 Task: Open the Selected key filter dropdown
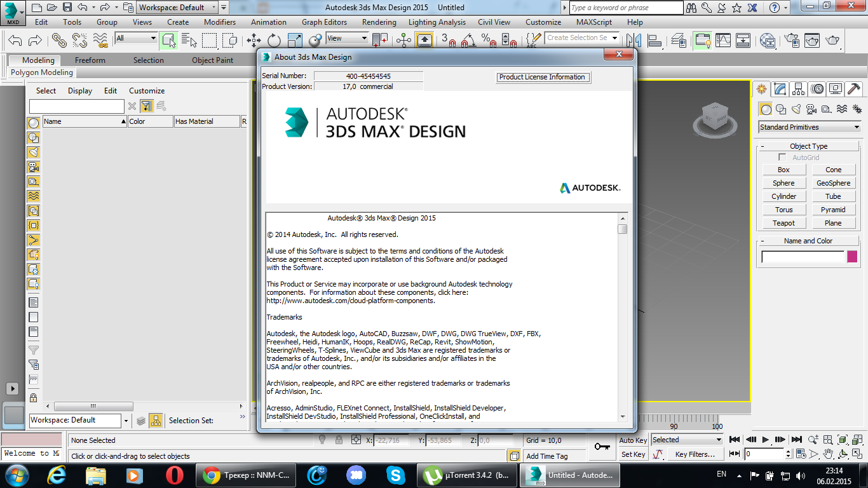pos(687,440)
